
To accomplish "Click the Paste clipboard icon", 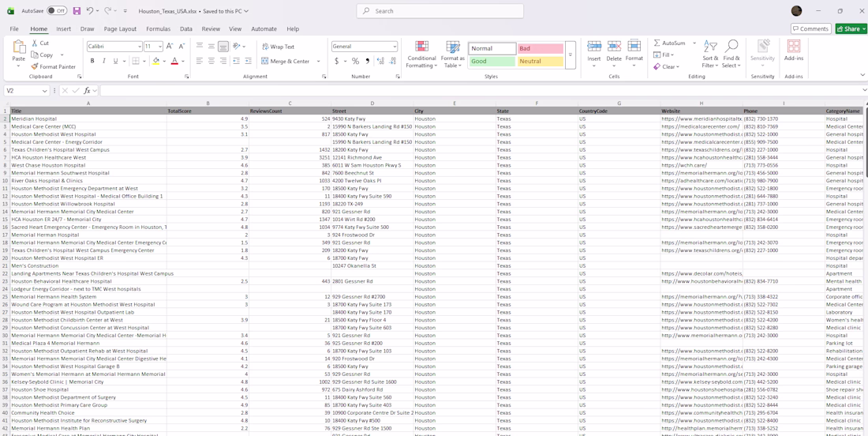I will [x=19, y=48].
